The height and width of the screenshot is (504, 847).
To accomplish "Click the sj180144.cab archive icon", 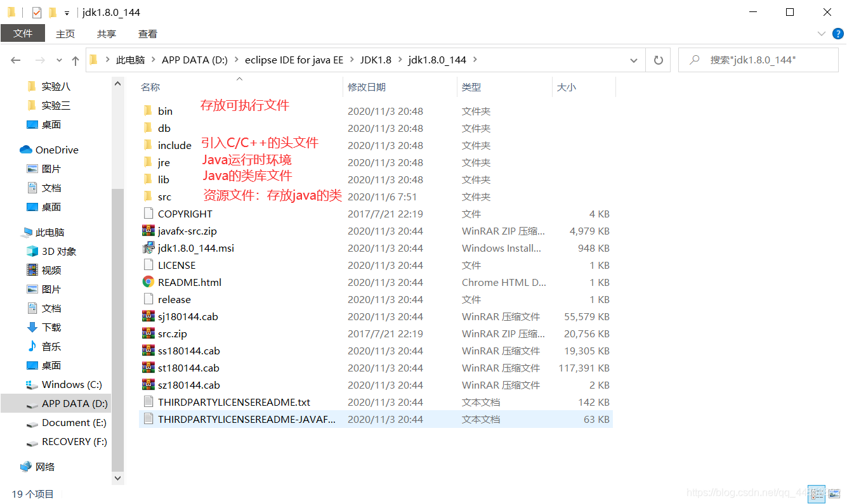I will click(148, 316).
